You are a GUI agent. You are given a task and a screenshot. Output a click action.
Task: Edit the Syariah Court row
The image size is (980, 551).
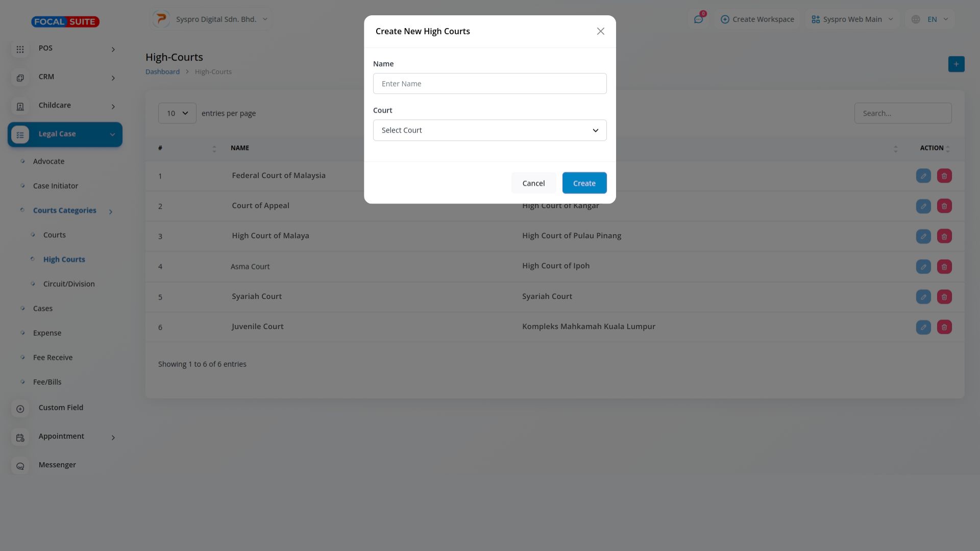point(923,297)
